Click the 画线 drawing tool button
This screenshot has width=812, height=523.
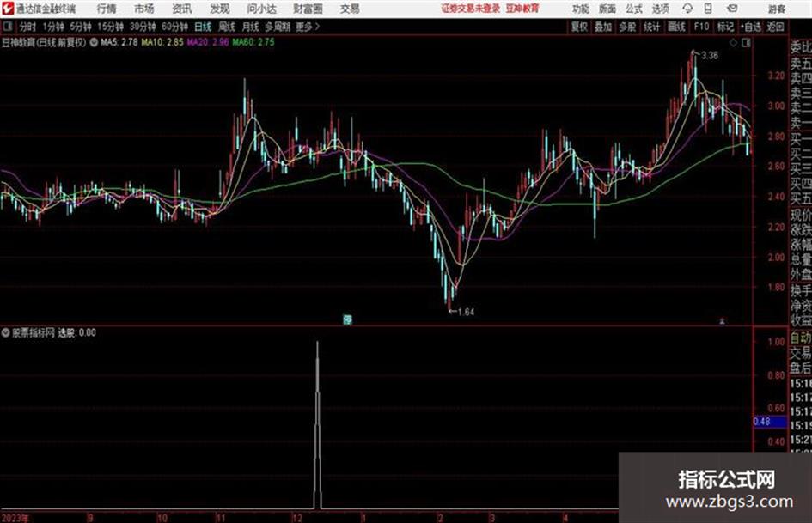pos(676,27)
